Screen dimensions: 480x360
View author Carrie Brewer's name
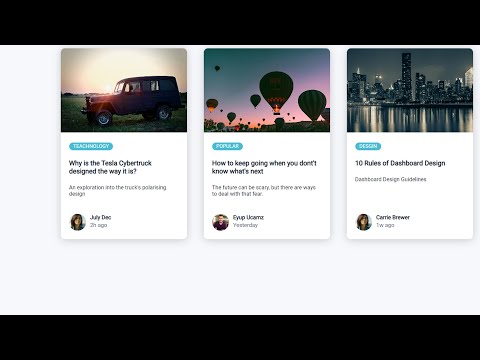393,217
